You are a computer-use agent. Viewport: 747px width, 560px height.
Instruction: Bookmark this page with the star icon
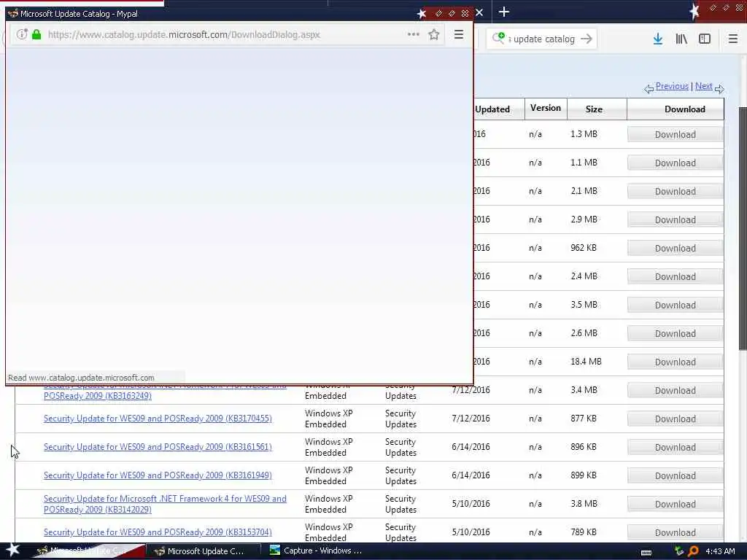433,34
